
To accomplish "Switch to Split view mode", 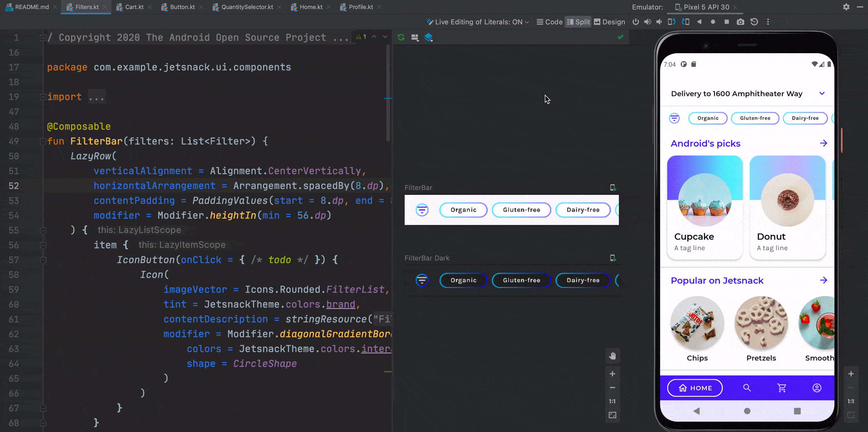I will [x=578, y=21].
